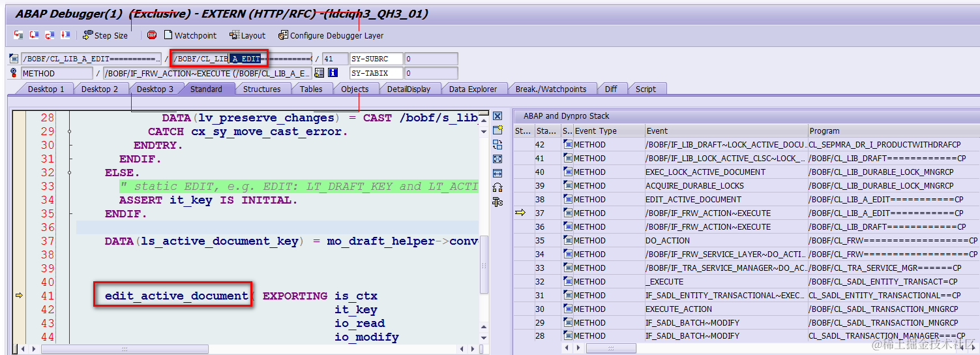The image size is (980, 355).
Task: Click the METHOD icon in stack row 35
Action: click(568, 240)
